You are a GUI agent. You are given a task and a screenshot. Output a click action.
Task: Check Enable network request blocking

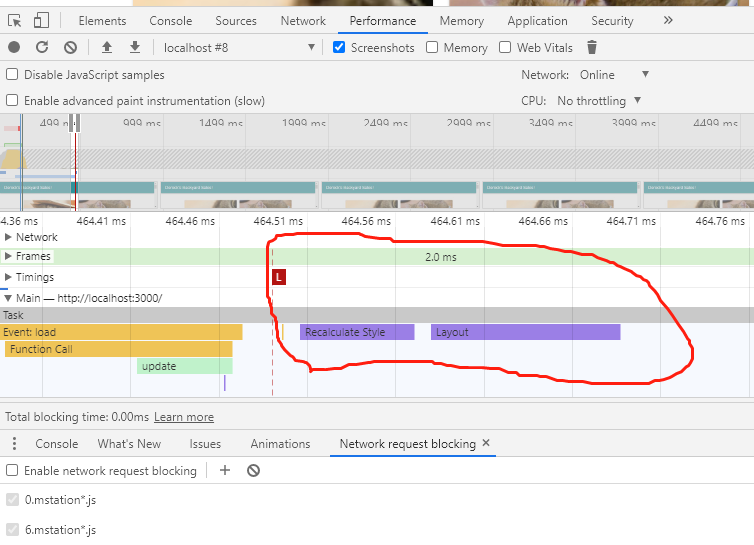tap(12, 470)
